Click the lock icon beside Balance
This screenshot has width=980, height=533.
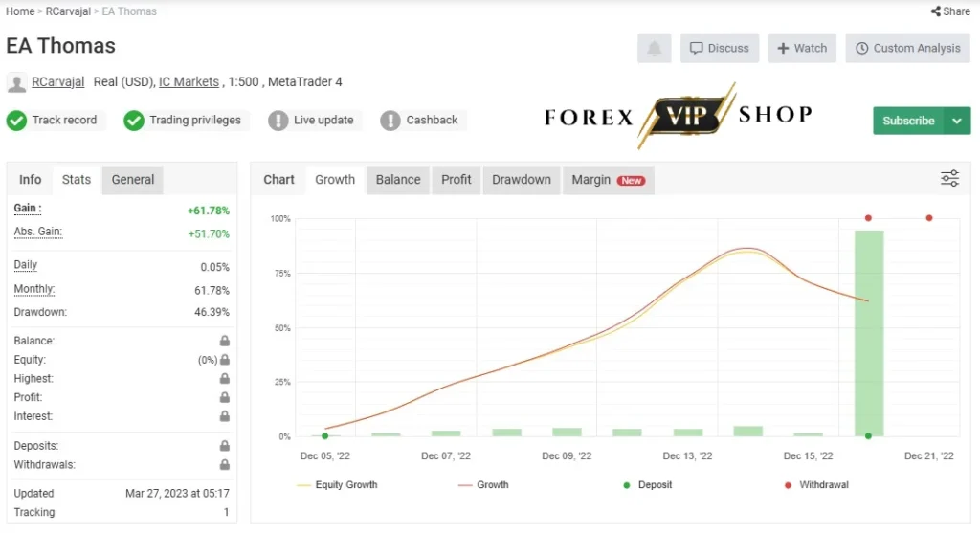(x=224, y=341)
